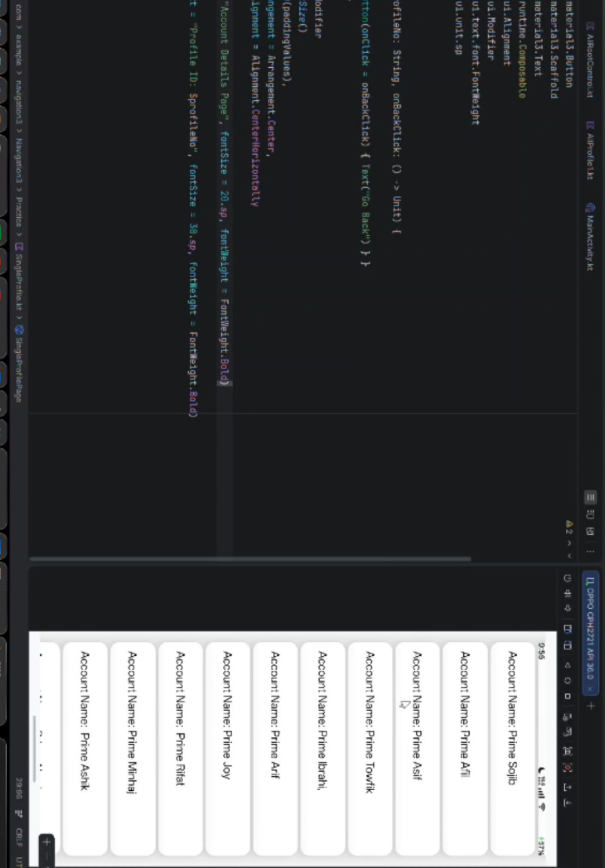Select the Code-only editor view mode icon

[590, 497]
